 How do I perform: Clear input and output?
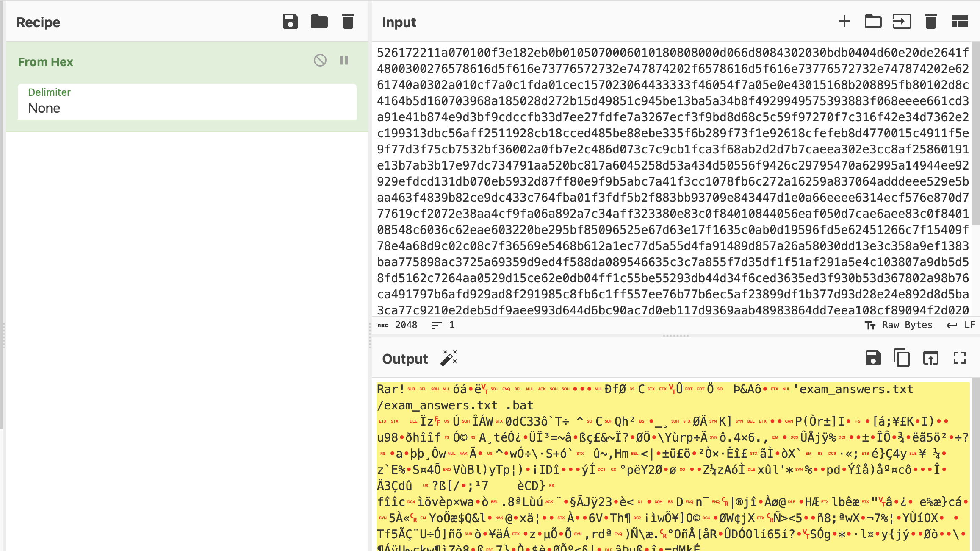(930, 22)
